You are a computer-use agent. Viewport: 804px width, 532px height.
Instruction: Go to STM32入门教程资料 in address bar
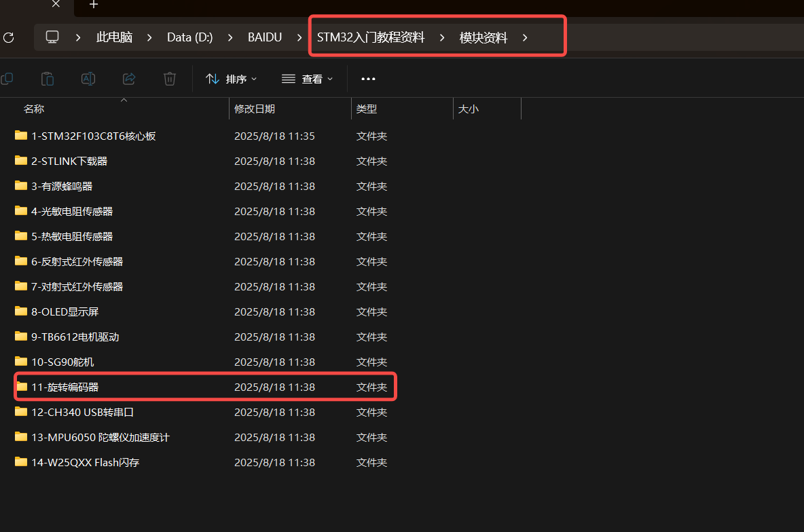(x=371, y=37)
